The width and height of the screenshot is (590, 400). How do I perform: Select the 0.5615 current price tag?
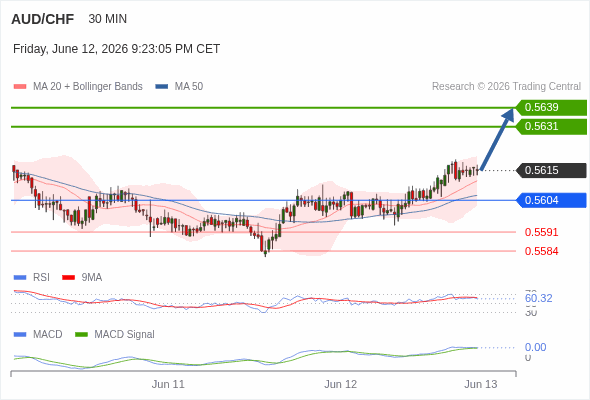(551, 170)
